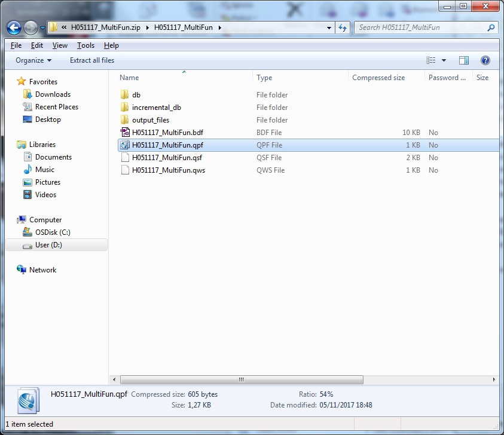Open the Tools menu
This screenshot has width=504, height=435.
(85, 45)
